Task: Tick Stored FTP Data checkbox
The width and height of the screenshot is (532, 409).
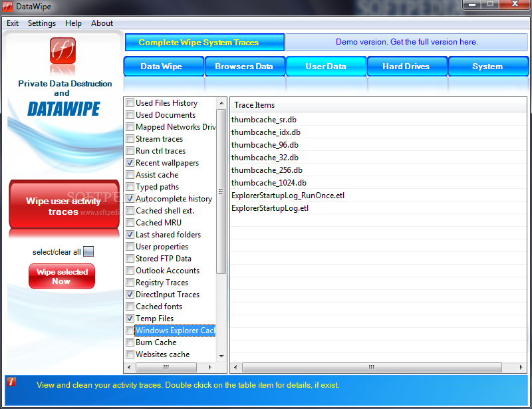Action: (130, 259)
